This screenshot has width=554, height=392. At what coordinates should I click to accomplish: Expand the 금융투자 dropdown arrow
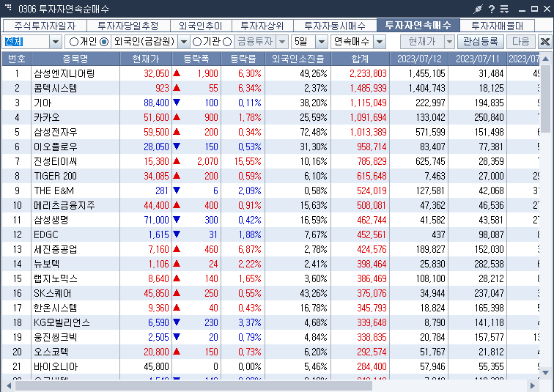(x=282, y=42)
